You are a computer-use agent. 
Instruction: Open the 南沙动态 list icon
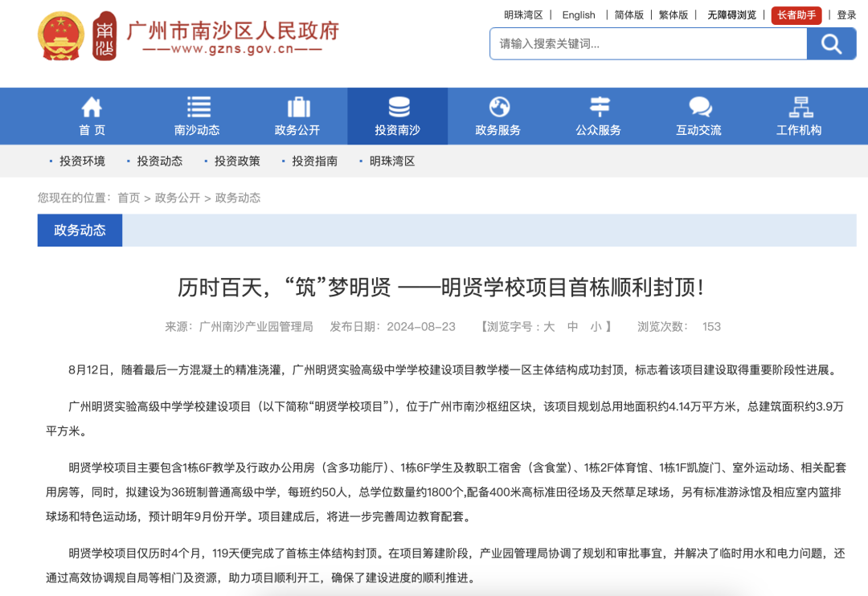[198, 107]
